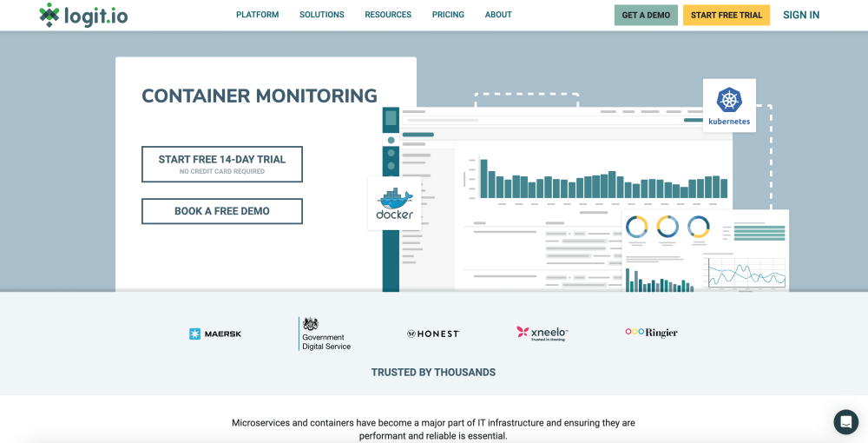Go to the Pricing page
This screenshot has width=868, height=443.
coord(448,15)
